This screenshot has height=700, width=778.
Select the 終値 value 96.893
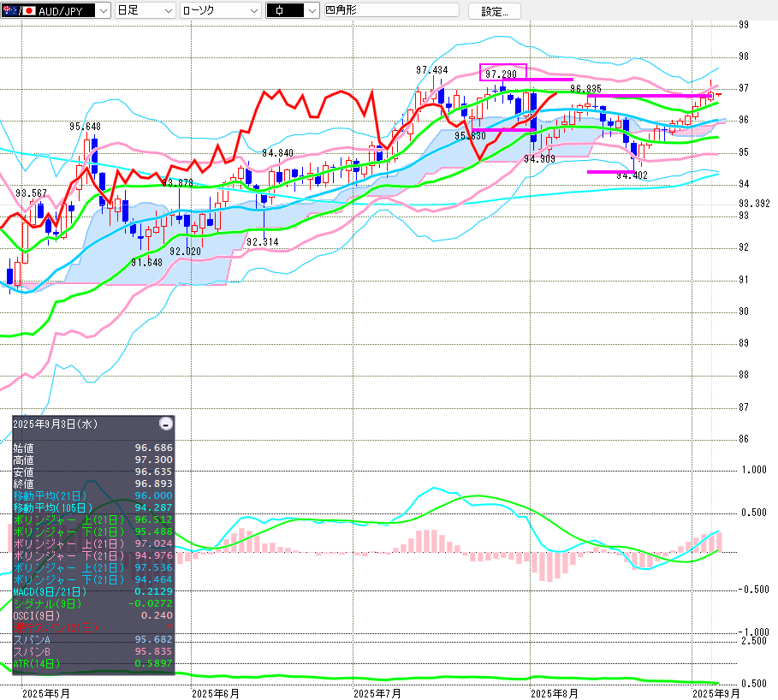154,483
